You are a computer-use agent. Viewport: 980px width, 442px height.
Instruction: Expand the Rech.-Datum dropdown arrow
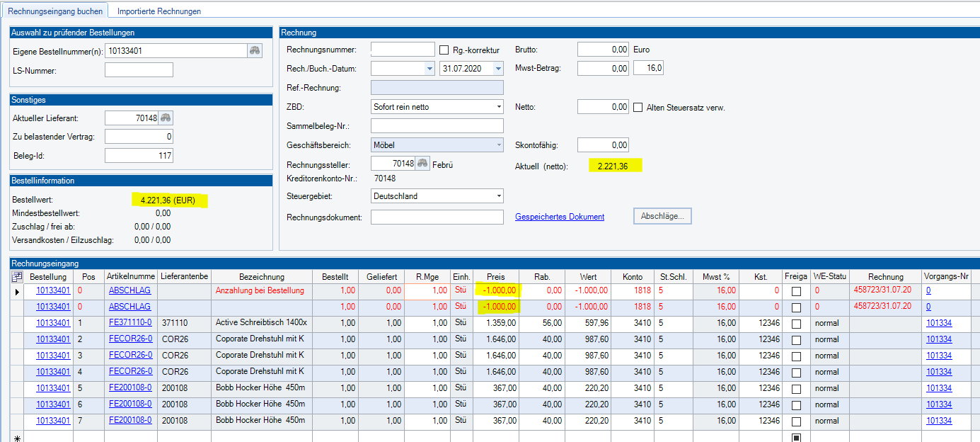click(429, 69)
